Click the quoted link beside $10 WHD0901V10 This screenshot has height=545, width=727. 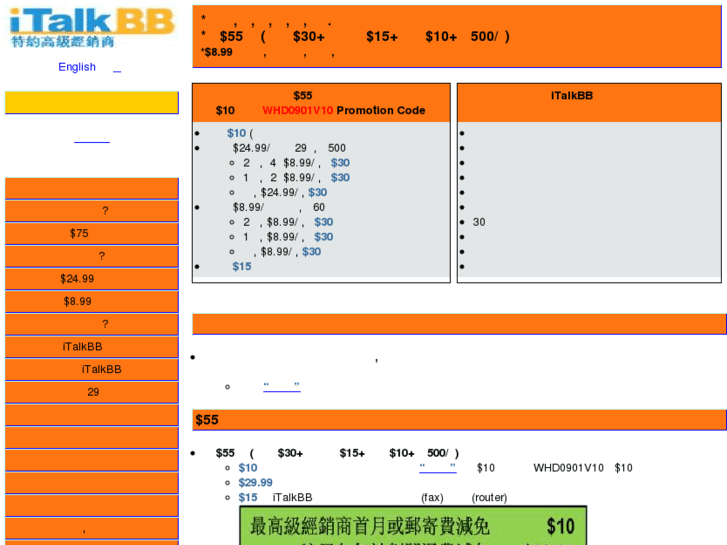click(438, 468)
